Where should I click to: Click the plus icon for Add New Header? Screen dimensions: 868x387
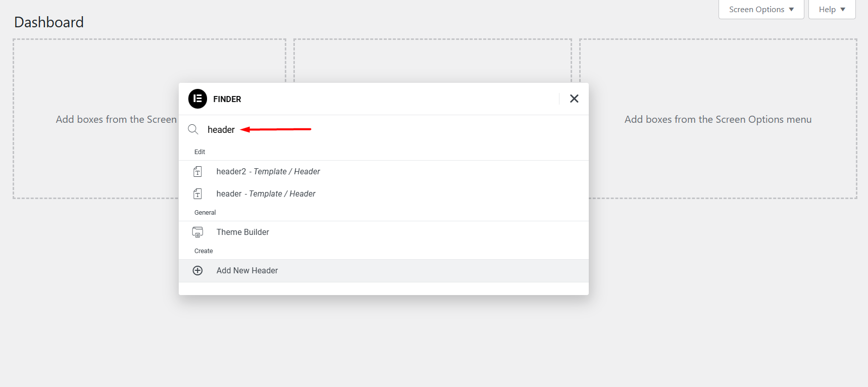coord(197,271)
